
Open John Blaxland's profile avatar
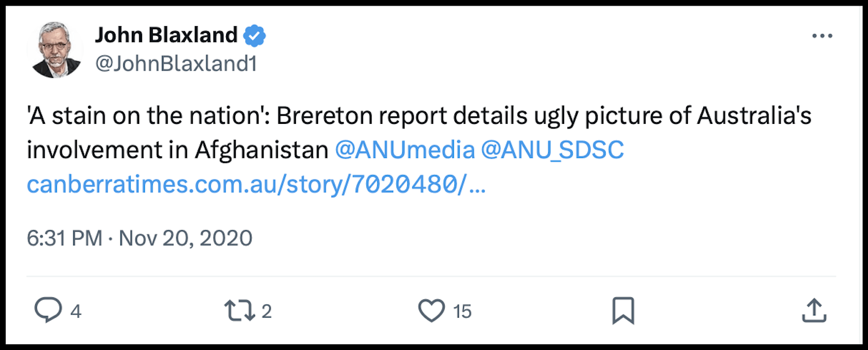coord(56,51)
